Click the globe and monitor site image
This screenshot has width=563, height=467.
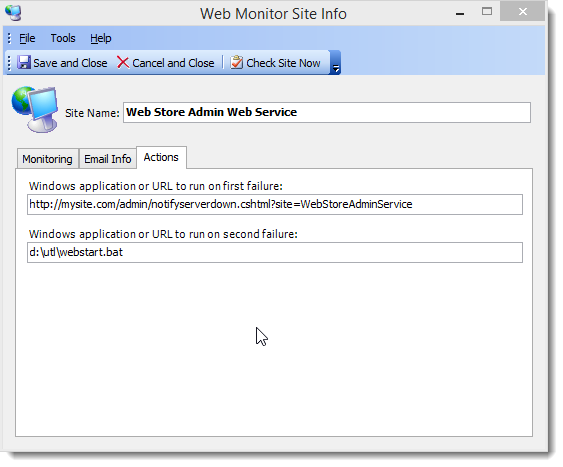pyautogui.click(x=34, y=109)
